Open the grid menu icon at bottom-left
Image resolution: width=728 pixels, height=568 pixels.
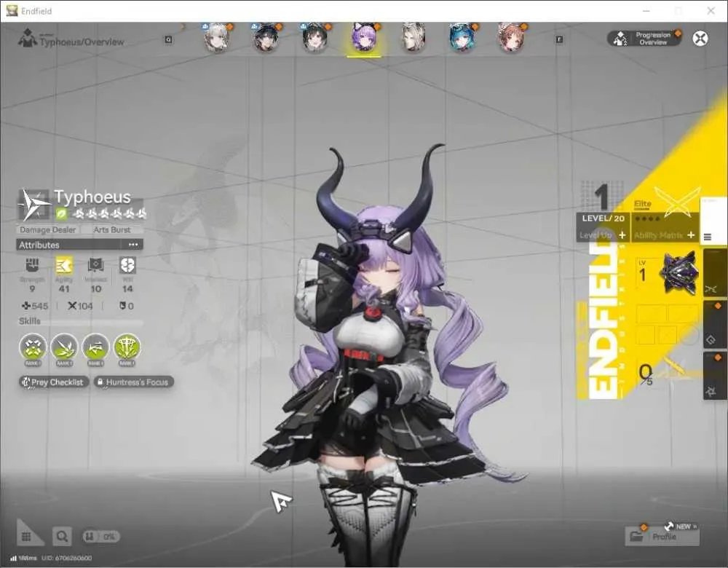tap(26, 537)
